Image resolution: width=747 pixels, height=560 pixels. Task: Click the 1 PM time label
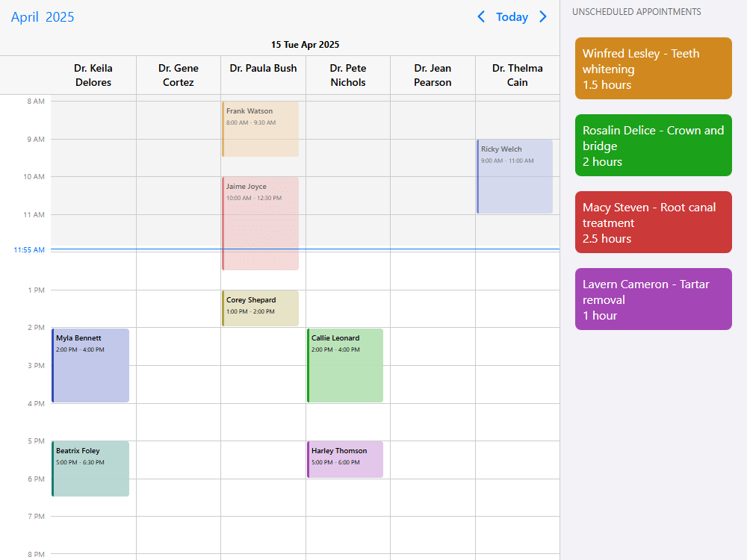36,290
